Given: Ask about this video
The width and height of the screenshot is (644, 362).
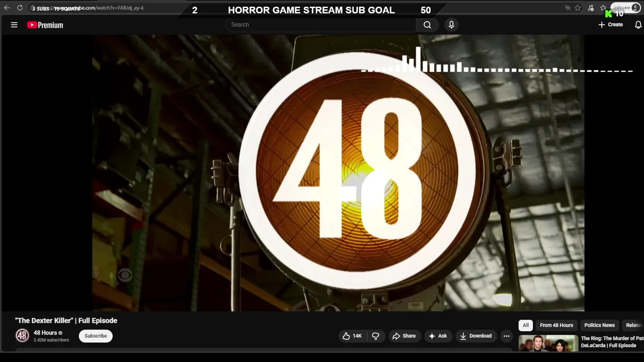Looking at the screenshot, I should click(437, 336).
